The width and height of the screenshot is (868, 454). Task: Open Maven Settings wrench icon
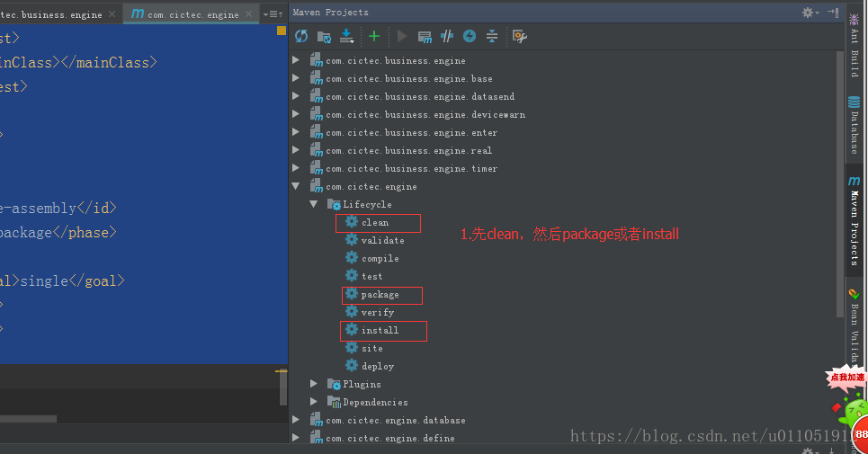tap(519, 37)
